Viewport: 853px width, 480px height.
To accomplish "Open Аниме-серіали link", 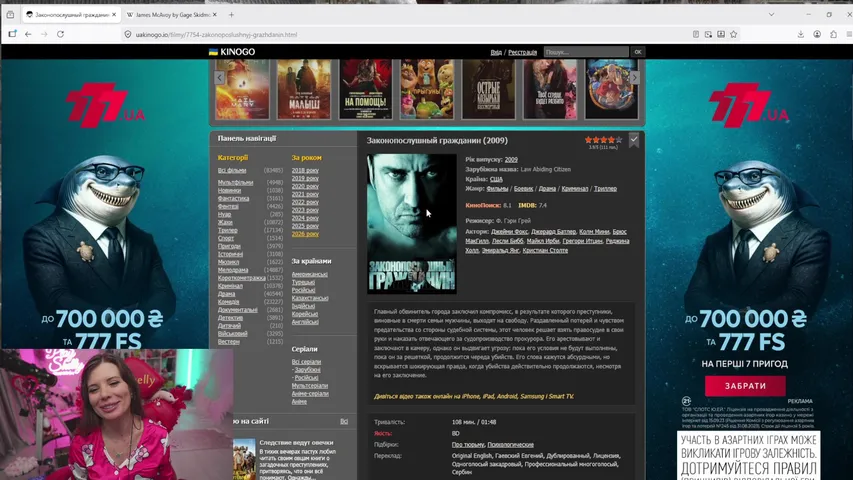I will 310,393.
